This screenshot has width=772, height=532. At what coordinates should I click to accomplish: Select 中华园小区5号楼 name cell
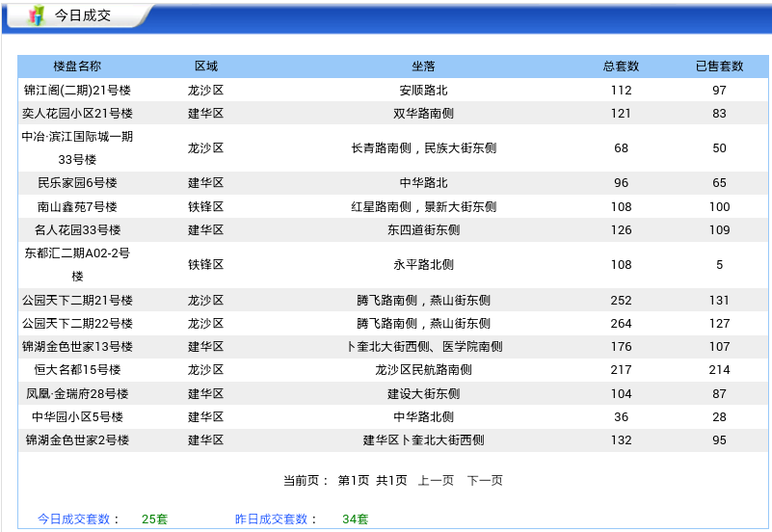pos(77,417)
